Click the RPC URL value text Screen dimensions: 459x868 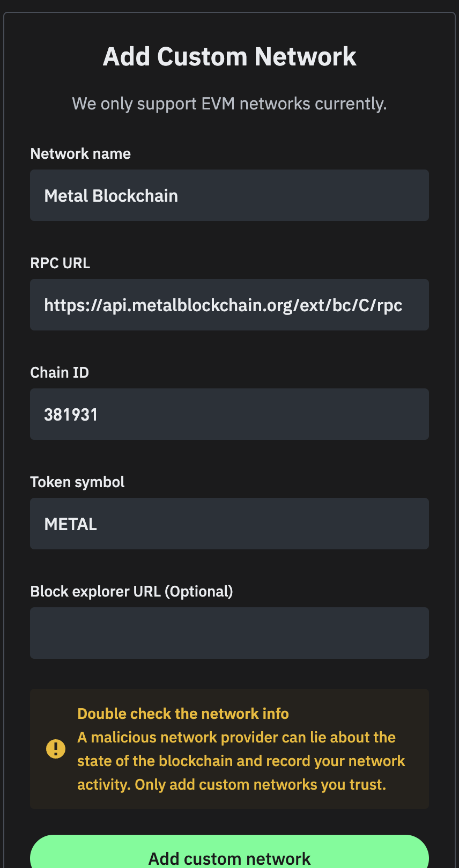pos(223,305)
